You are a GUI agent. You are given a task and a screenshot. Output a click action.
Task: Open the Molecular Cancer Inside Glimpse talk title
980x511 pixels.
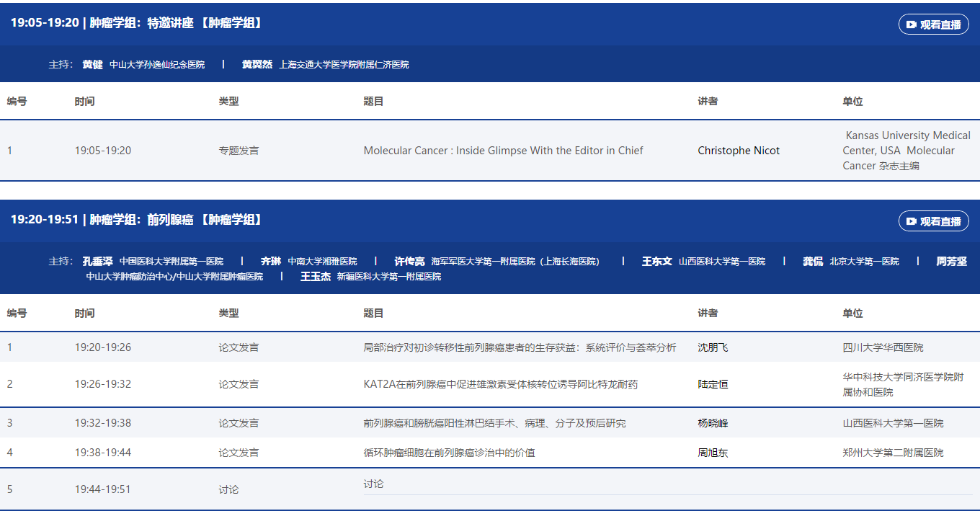[503, 151]
